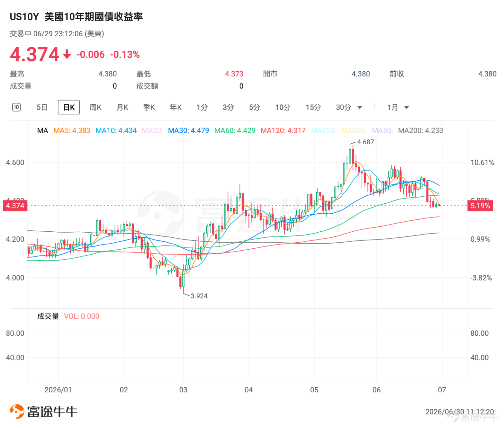This screenshot has height=428, width=504.
Task: Click the 4.600 price axis label
Action: pyautogui.click(x=15, y=163)
